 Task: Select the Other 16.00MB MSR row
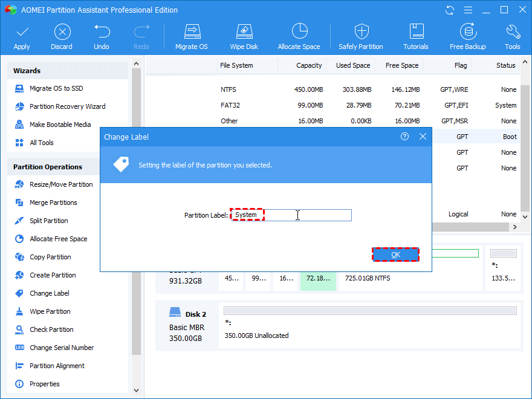[x=333, y=121]
